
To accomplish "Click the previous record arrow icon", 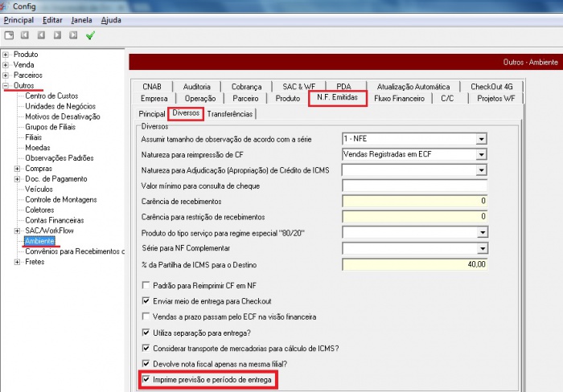I will (x=41, y=35).
